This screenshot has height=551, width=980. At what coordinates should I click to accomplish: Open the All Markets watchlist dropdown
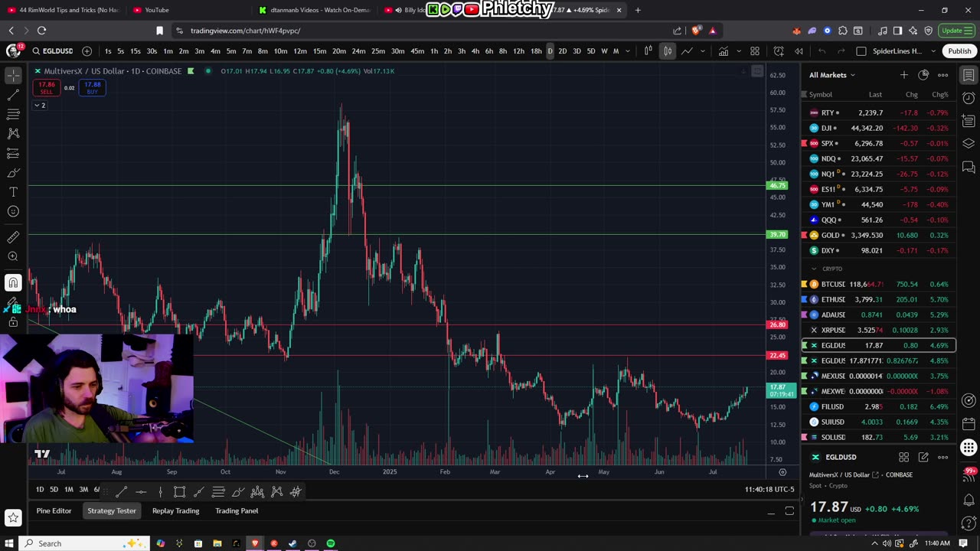(x=832, y=75)
